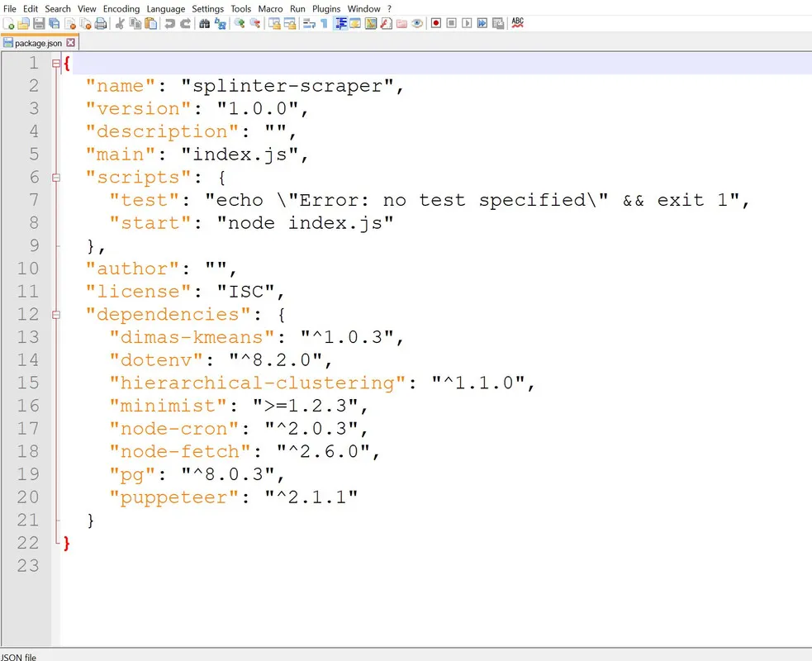Viewport: 812px width, 661px height.
Task: Open the File menu
Action: point(10,9)
